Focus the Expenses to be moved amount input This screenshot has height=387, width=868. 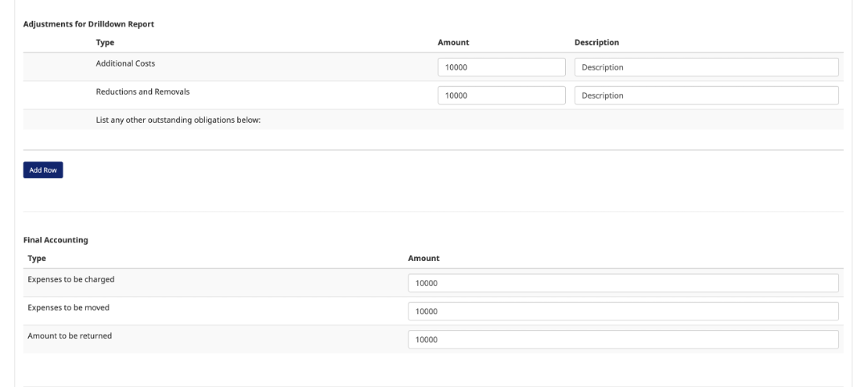coord(623,312)
